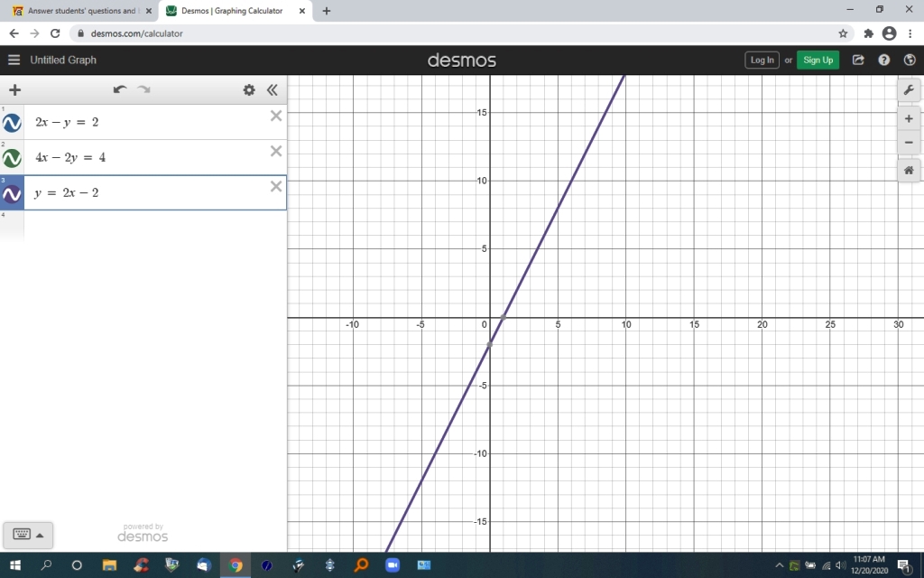The width and height of the screenshot is (924, 578).
Task: Open Windows taskbar search
Action: pyautogui.click(x=46, y=565)
